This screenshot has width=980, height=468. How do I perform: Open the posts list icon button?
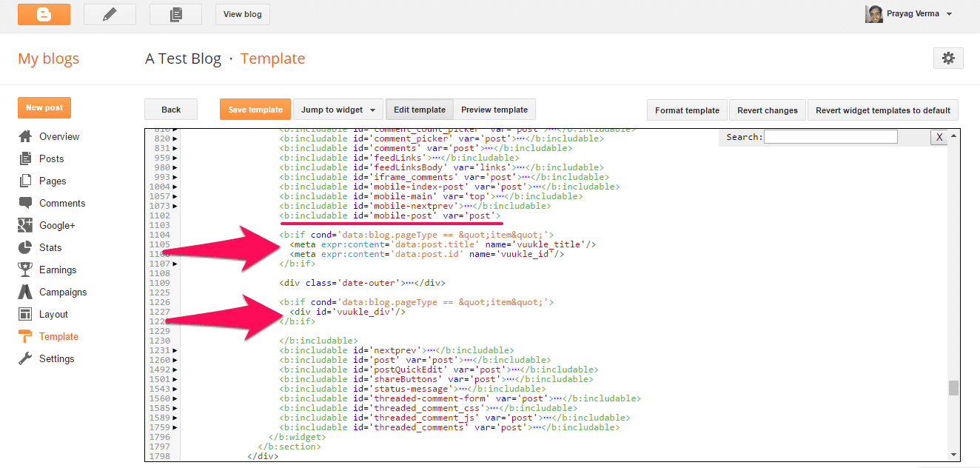[175, 14]
